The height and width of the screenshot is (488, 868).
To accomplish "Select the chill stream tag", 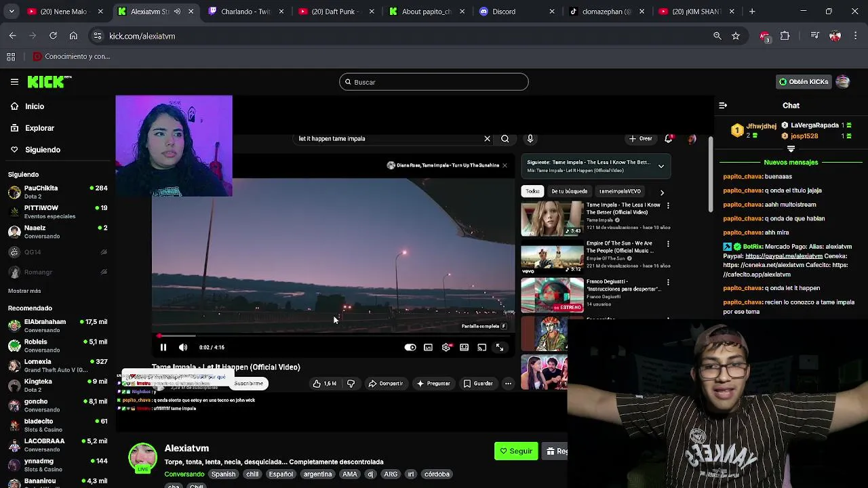I will point(252,474).
